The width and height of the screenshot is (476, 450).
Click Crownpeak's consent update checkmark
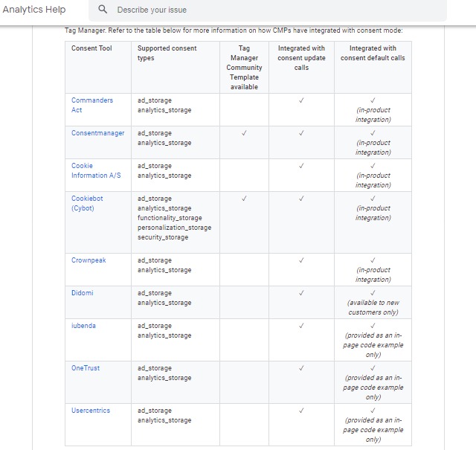point(301,260)
